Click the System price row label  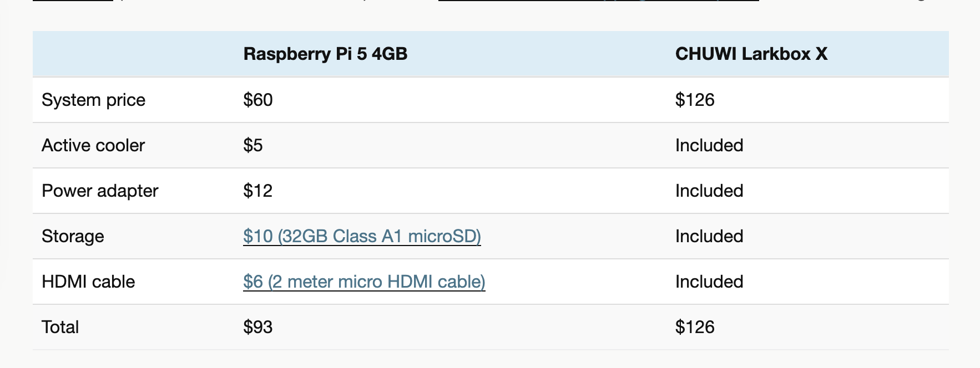point(93,100)
